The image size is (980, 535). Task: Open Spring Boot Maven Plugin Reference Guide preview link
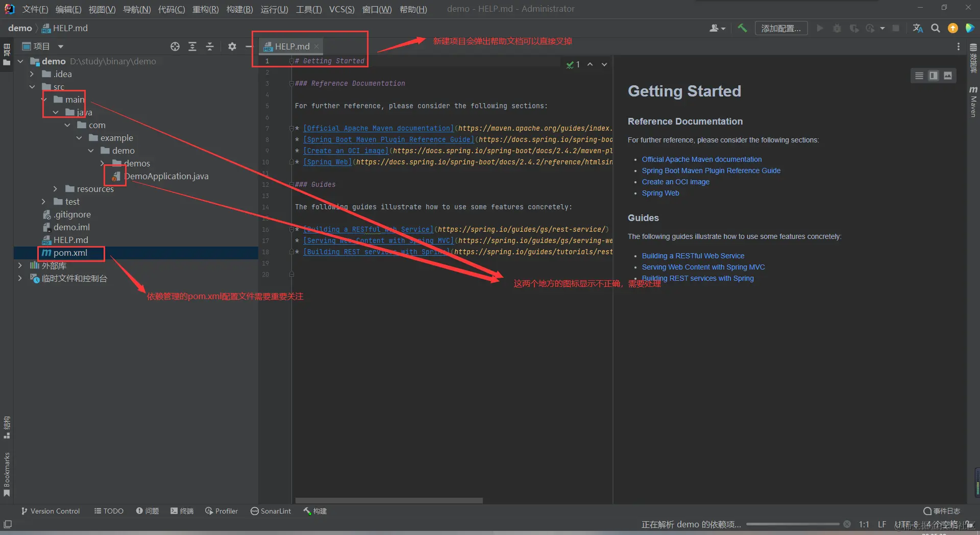coord(711,171)
